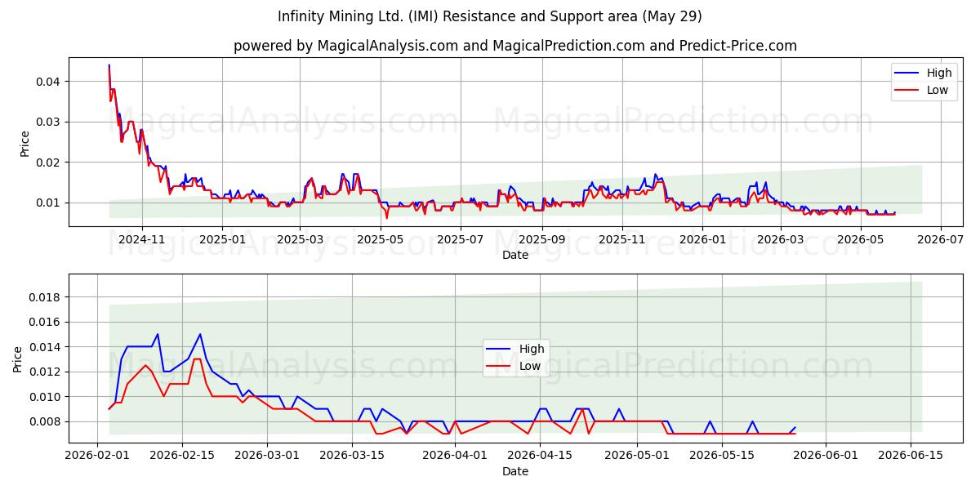The image size is (980, 490).
Task: Click the '2026-04-15' label in bottom chart
Action: tap(540, 455)
